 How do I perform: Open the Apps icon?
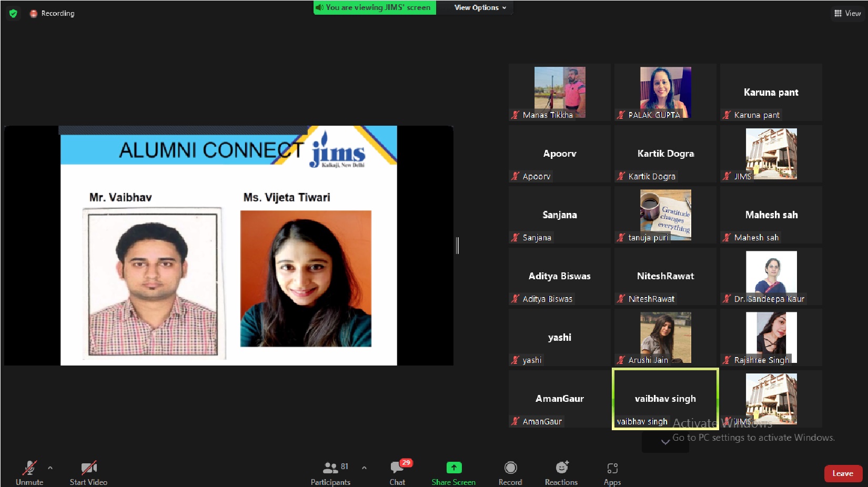pos(612,468)
